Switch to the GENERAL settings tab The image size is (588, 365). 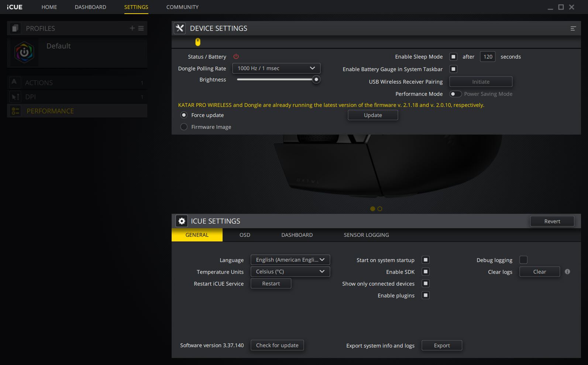pyautogui.click(x=197, y=235)
